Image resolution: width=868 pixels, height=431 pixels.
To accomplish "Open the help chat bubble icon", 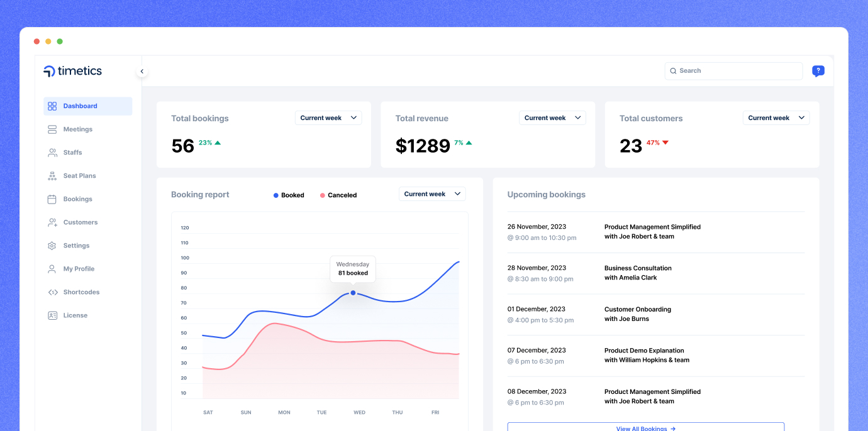I will click(818, 71).
